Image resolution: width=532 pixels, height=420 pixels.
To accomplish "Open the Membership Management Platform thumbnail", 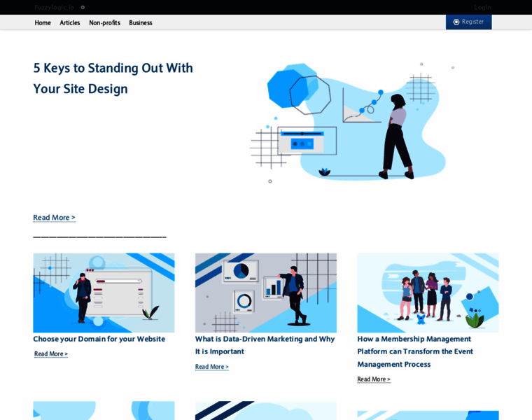I will click(428, 293).
